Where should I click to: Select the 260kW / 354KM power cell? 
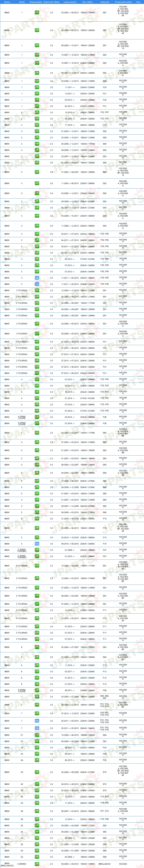click(x=87, y=728)
